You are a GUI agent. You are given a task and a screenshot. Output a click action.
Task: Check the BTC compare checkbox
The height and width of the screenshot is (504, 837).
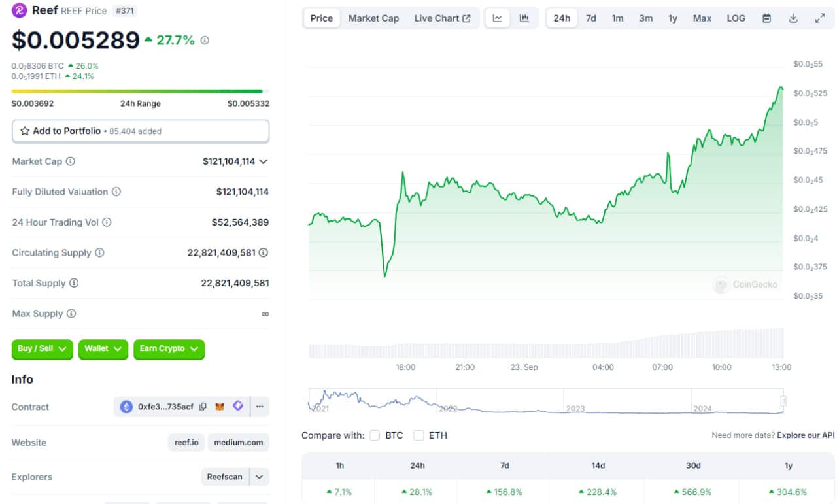pyautogui.click(x=375, y=435)
